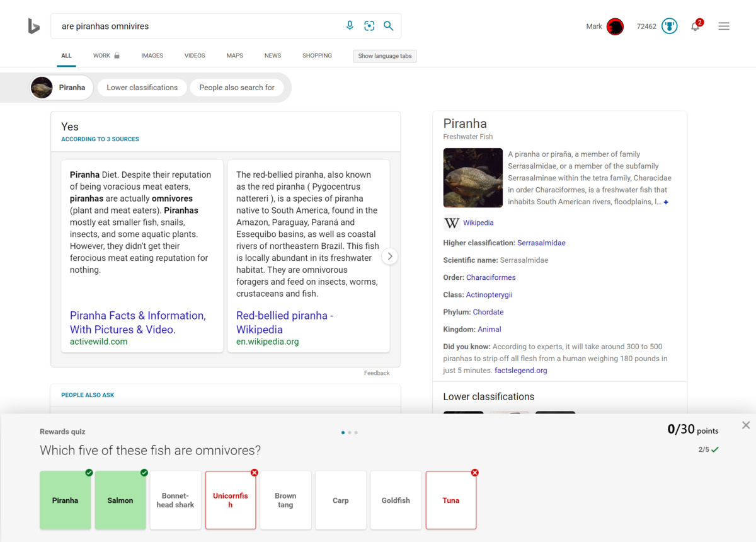
Task: Open the Characiformes order link
Action: point(491,278)
